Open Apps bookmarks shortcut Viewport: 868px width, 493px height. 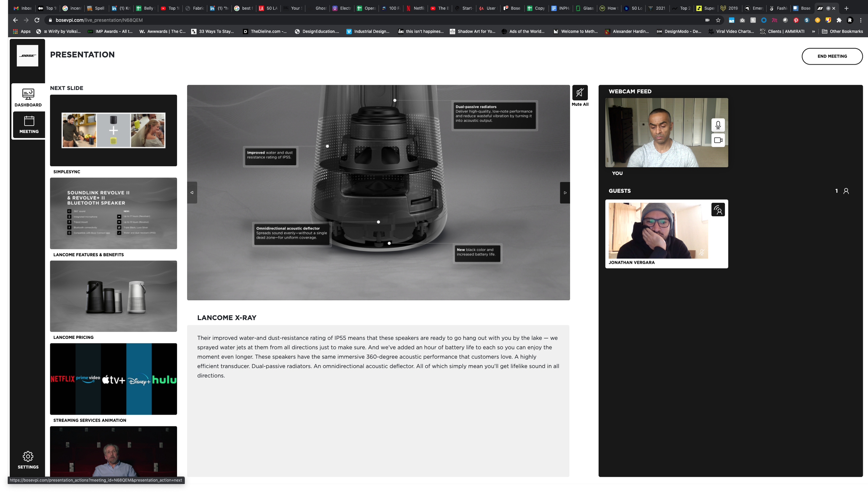tap(22, 32)
